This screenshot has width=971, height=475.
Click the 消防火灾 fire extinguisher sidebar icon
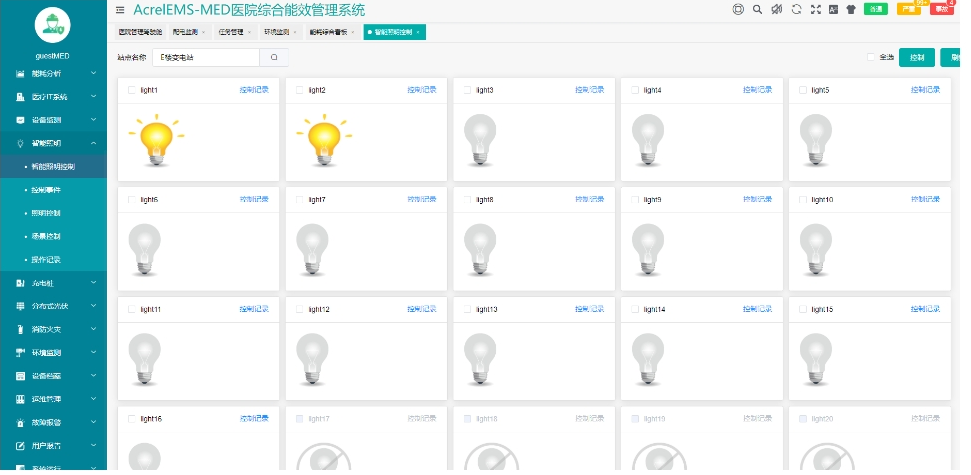click(x=20, y=329)
